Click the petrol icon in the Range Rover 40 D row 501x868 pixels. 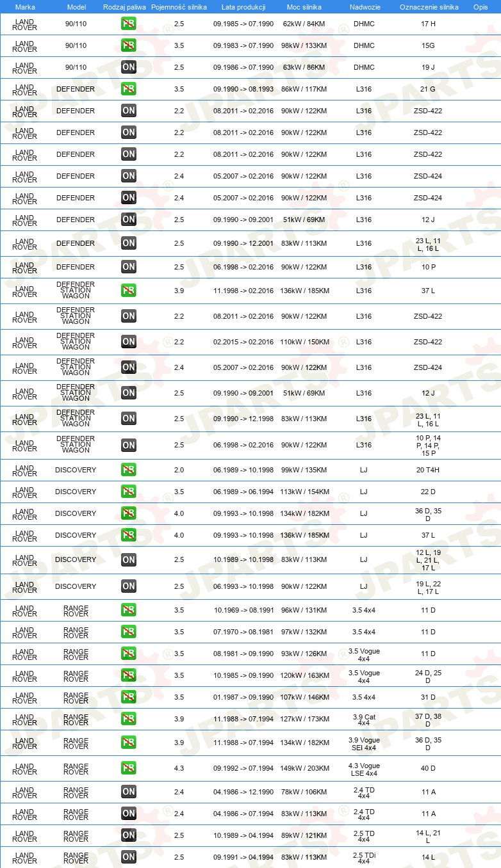pyautogui.click(x=129, y=768)
